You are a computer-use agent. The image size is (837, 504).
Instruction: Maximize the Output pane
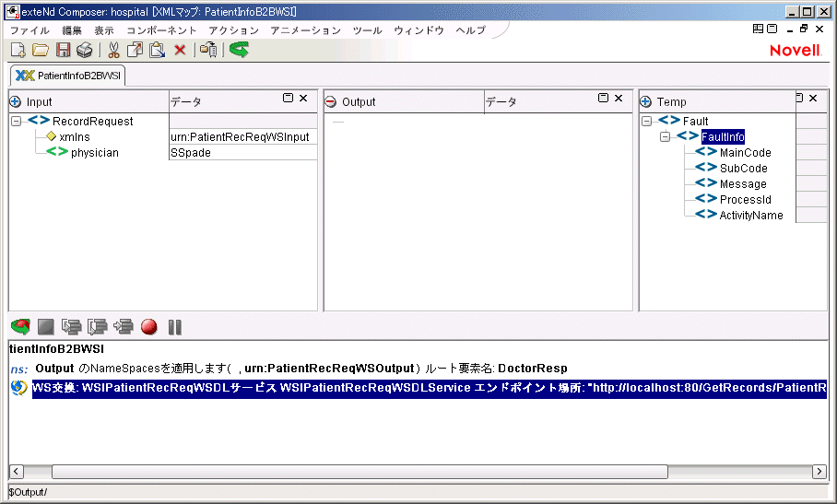point(603,98)
